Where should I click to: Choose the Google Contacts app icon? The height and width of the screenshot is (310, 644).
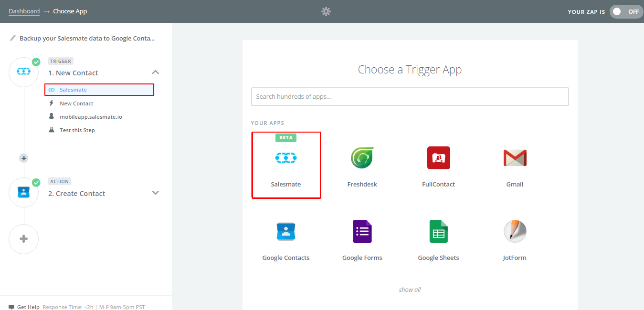tap(286, 231)
